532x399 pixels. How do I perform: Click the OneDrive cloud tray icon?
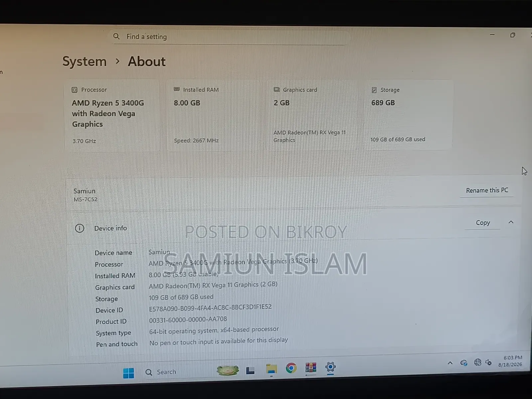464,363
